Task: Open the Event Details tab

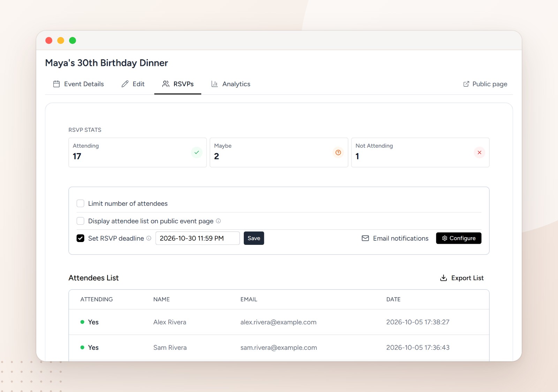Action: pos(78,84)
